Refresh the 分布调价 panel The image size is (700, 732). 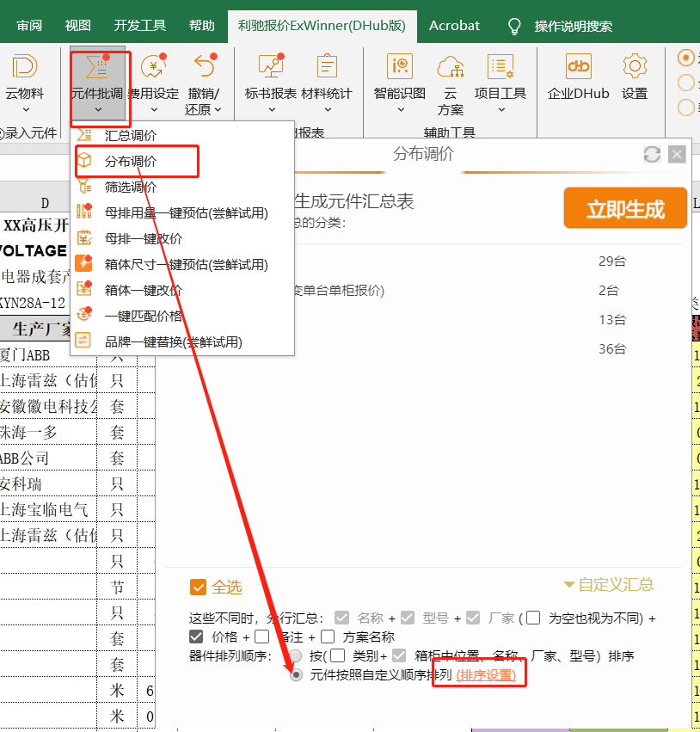click(652, 154)
